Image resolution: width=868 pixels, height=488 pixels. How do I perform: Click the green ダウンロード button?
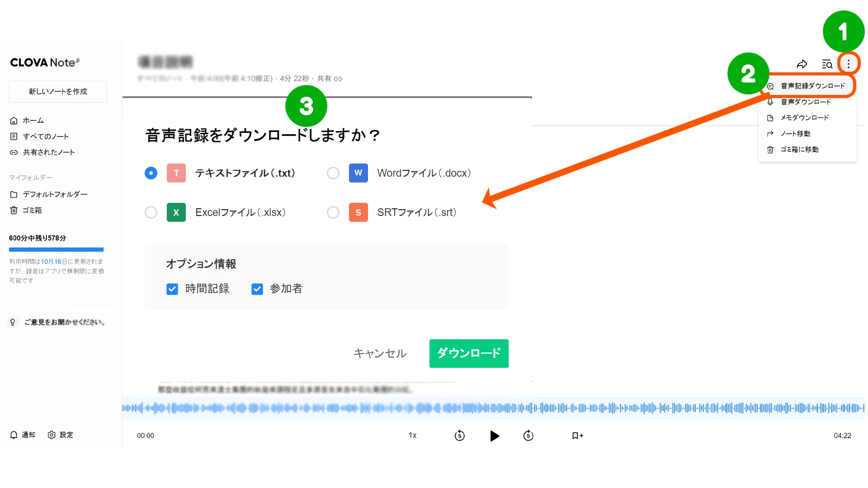[x=469, y=353]
